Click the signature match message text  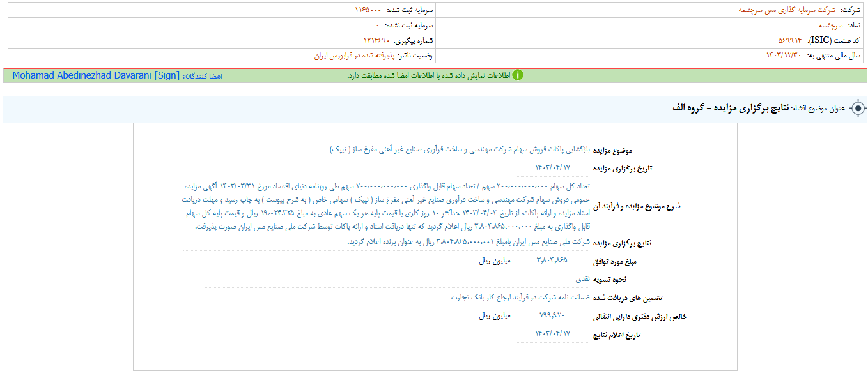tap(429, 75)
